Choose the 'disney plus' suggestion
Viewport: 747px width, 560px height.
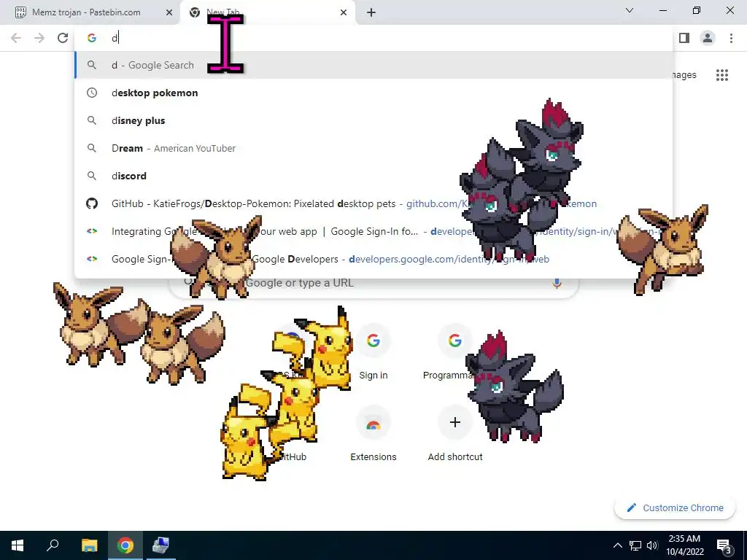click(x=373, y=120)
